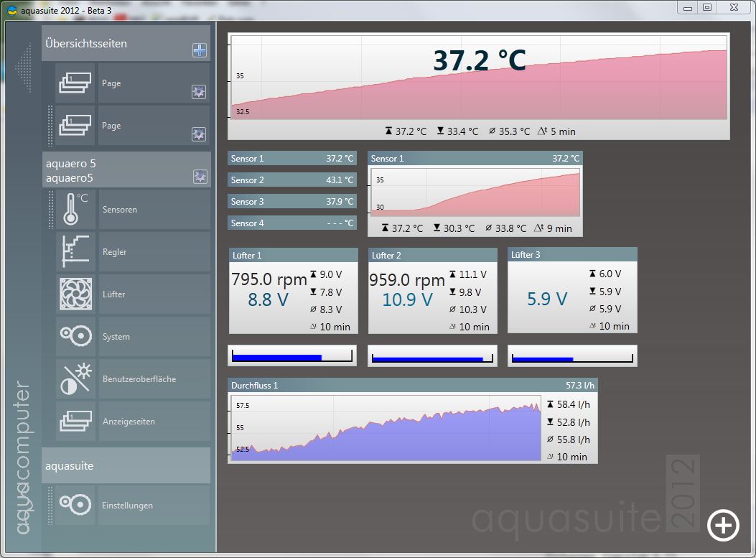Click the Anzeigeseiten pages icon

(75, 421)
